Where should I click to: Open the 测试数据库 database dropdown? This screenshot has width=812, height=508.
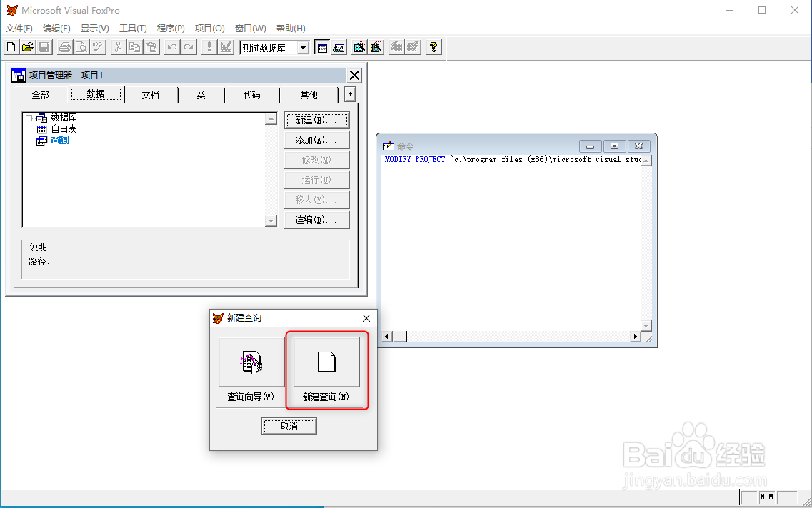tap(303, 48)
